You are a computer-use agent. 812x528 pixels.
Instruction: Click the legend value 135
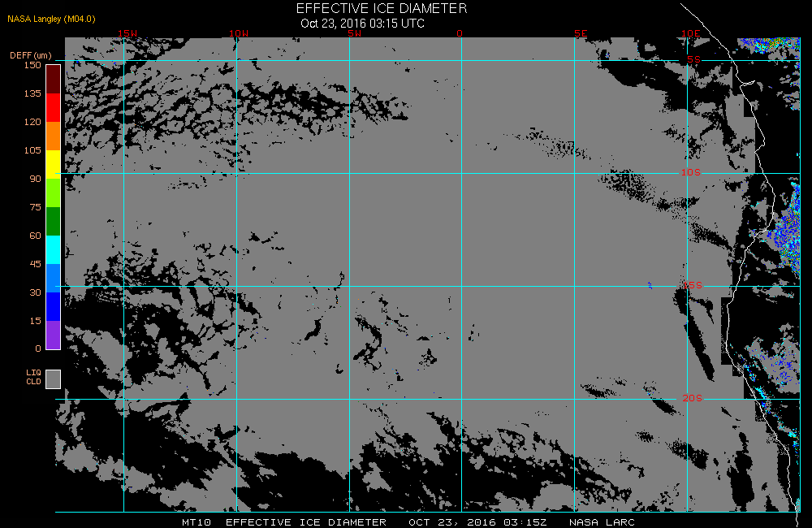pyautogui.click(x=32, y=93)
